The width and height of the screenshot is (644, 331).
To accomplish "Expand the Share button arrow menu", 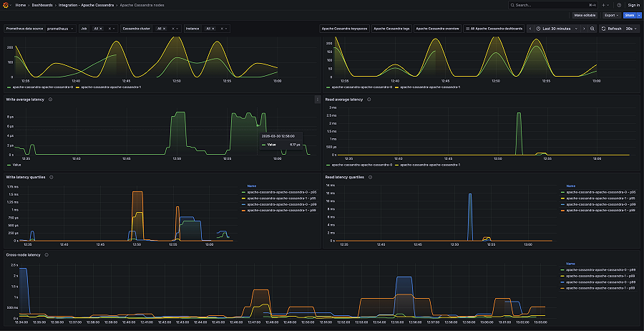I will pyautogui.click(x=639, y=15).
